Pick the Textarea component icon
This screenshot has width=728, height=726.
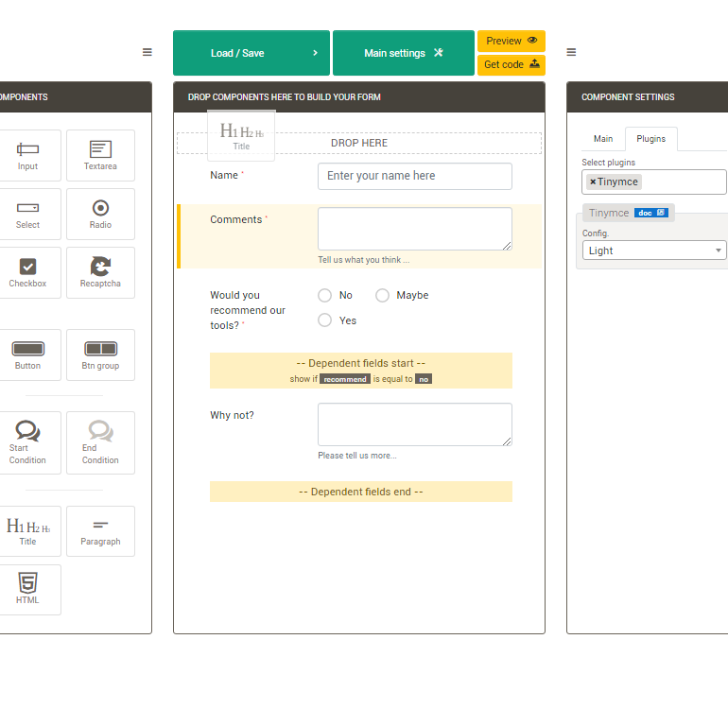(100, 155)
